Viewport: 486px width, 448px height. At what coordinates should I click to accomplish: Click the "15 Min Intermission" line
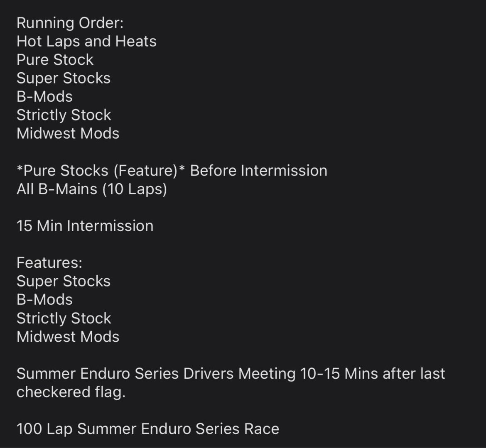pos(85,226)
